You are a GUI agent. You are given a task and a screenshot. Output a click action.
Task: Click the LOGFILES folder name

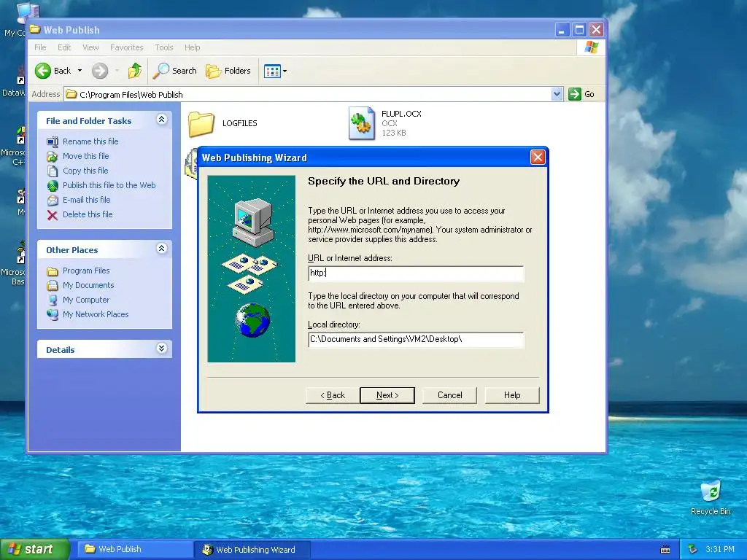coord(239,123)
